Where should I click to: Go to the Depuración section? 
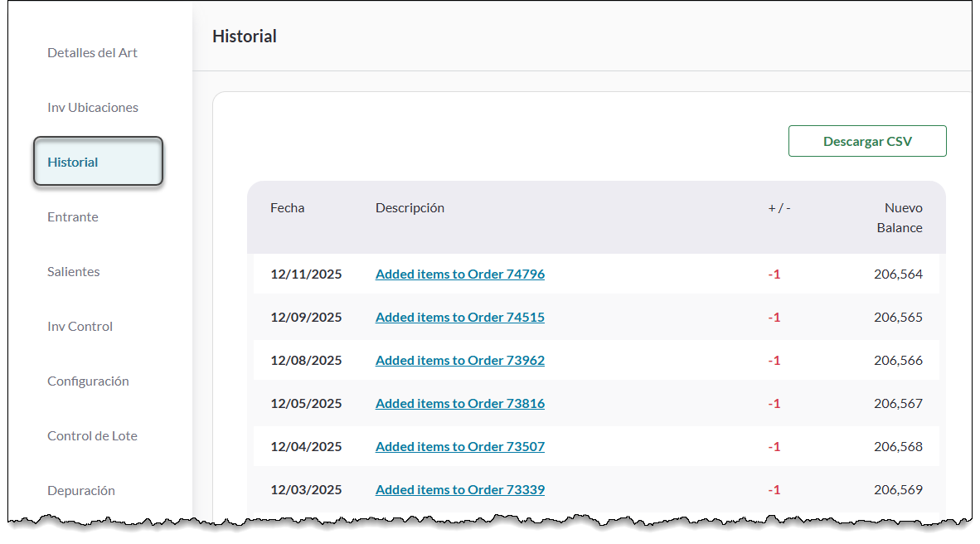(x=81, y=491)
